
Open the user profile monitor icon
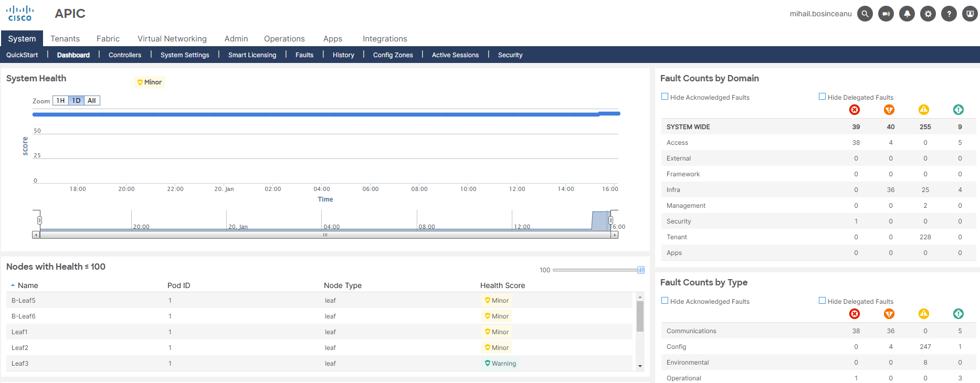pyautogui.click(x=970, y=14)
